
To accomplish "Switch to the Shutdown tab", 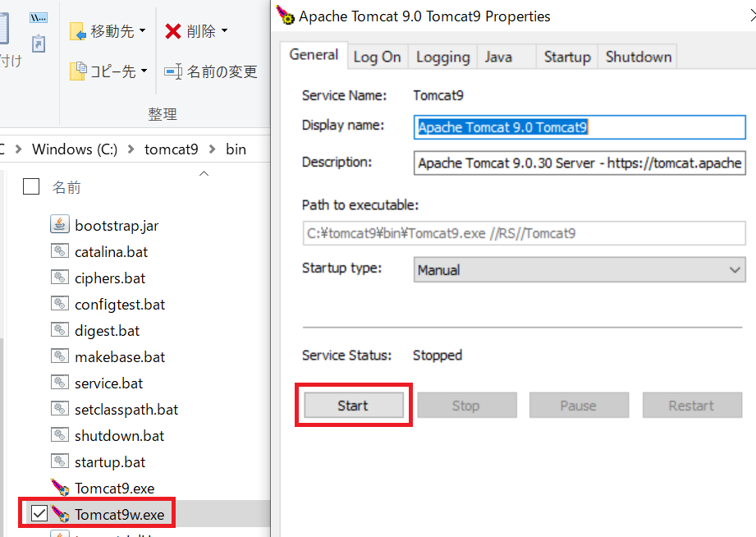I will click(x=639, y=57).
